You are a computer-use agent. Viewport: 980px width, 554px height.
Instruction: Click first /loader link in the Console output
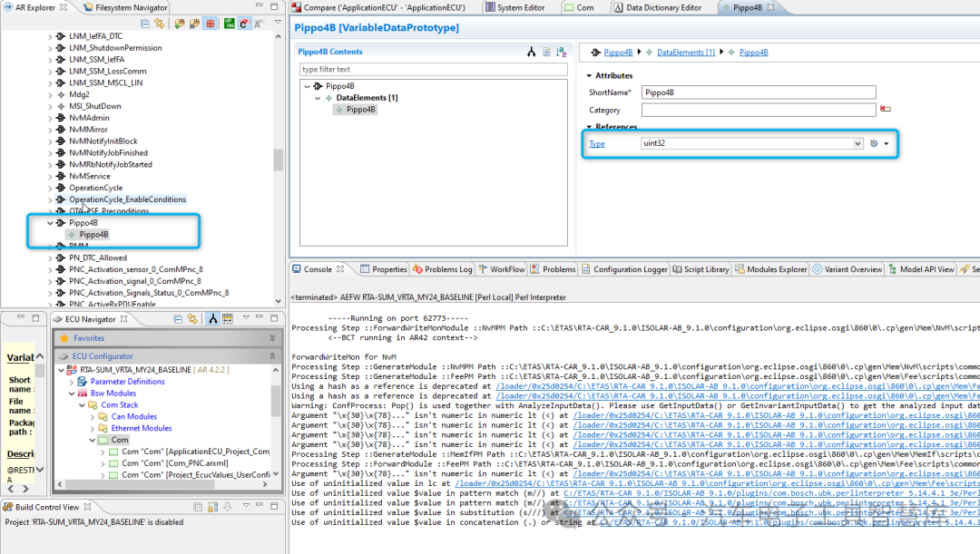(x=738, y=386)
